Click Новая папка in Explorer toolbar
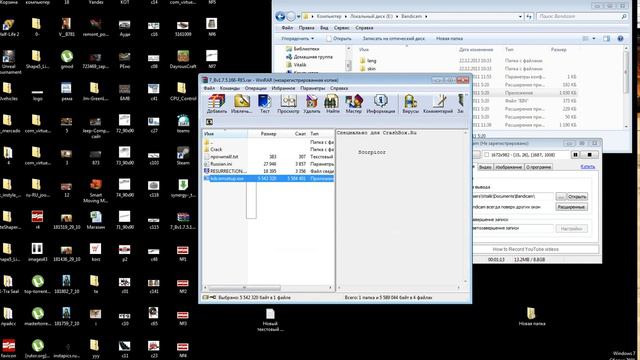 pyautogui.click(x=449, y=38)
